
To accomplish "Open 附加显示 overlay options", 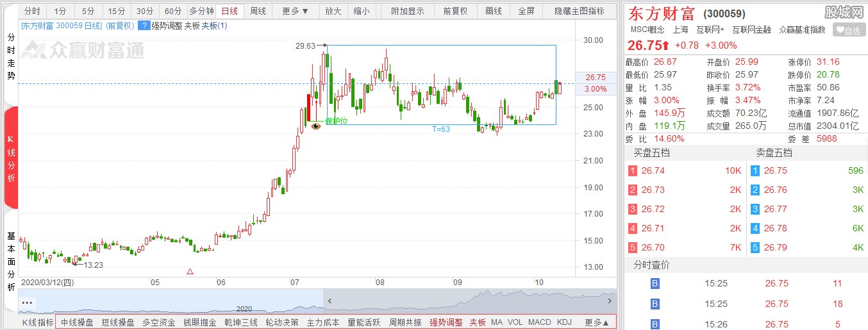I will click(x=407, y=11).
